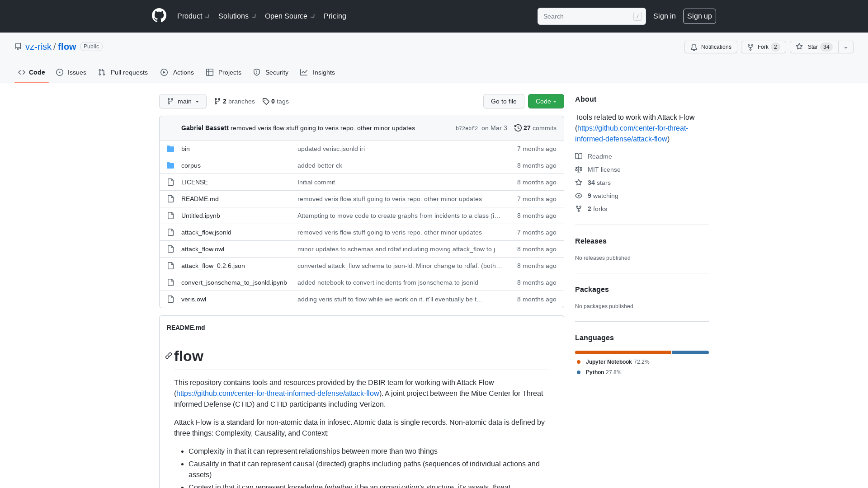Open the attack_flow_0.2.6.json file name
The width and height of the screenshot is (868, 488).
pyautogui.click(x=213, y=266)
